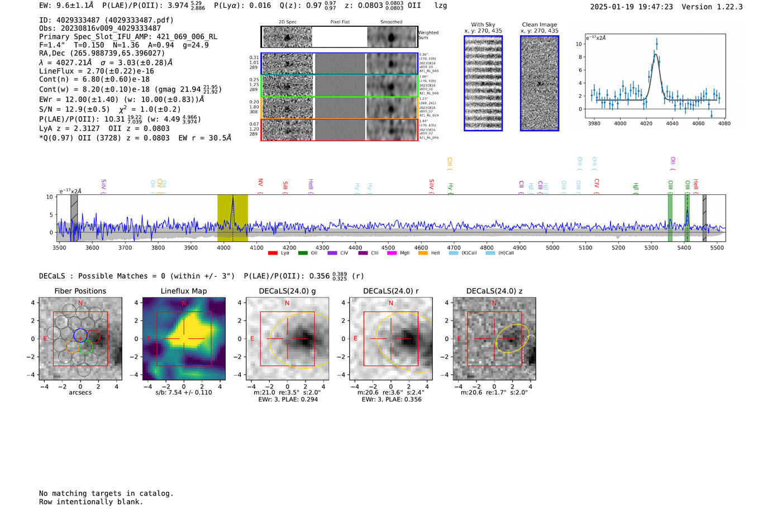This screenshot has width=782, height=532.
Task: Select the red-bordered fiber spectrum row
Action: point(339,130)
